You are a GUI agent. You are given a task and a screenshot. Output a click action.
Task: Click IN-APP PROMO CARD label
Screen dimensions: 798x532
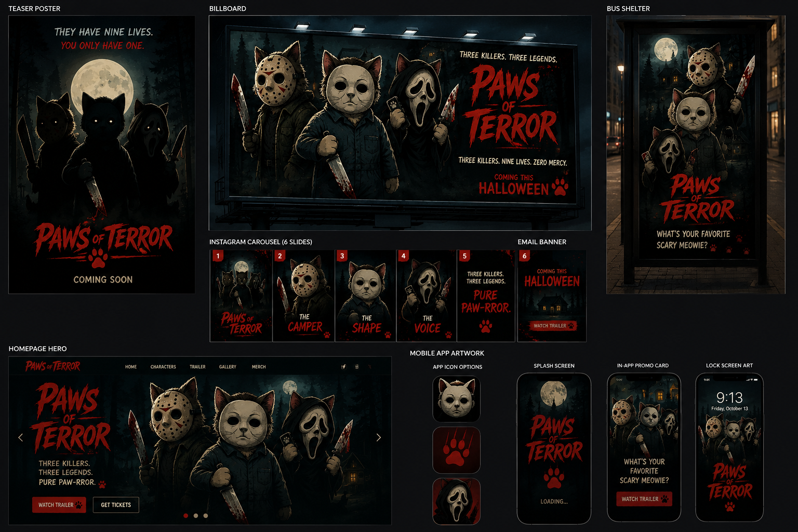coord(643,366)
